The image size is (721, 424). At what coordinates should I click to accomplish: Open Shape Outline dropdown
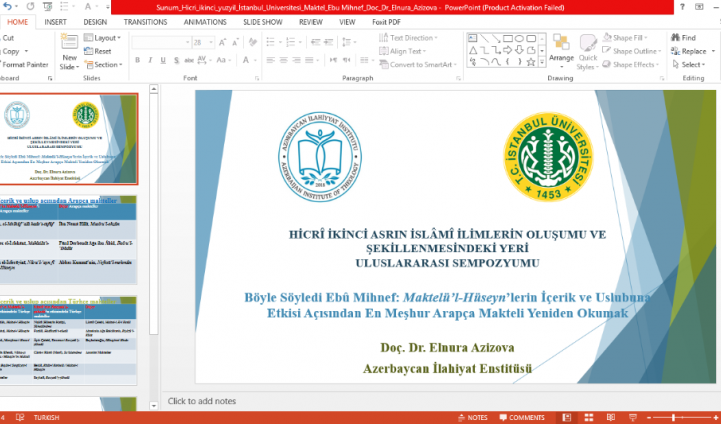pos(632,51)
